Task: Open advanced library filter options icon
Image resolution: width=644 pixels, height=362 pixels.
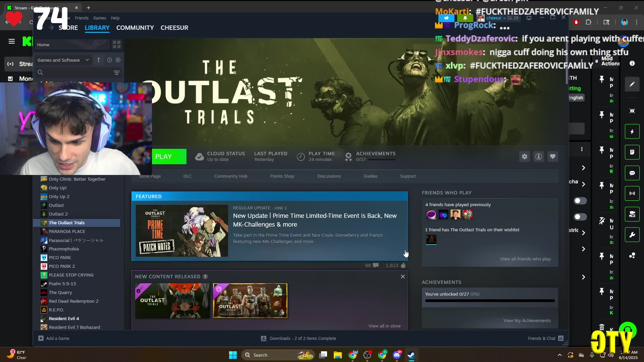Action: tap(116, 73)
